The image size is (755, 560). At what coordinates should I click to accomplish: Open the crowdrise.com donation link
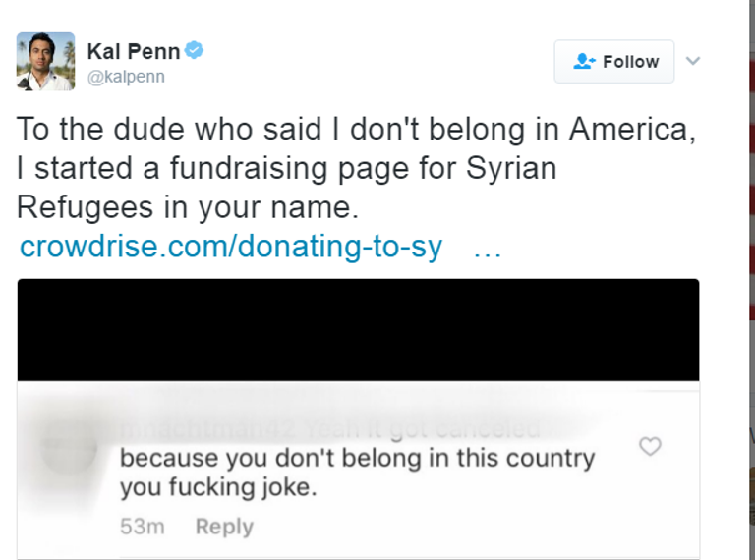(231, 248)
